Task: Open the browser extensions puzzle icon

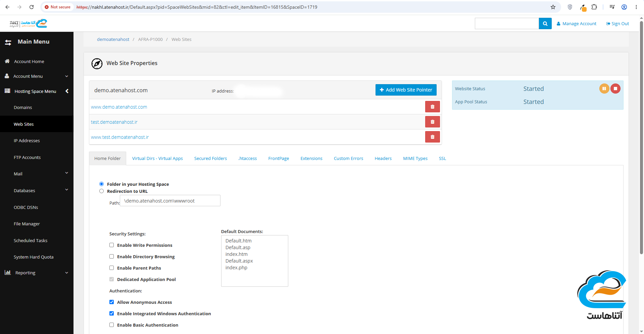Action: click(x=594, y=7)
